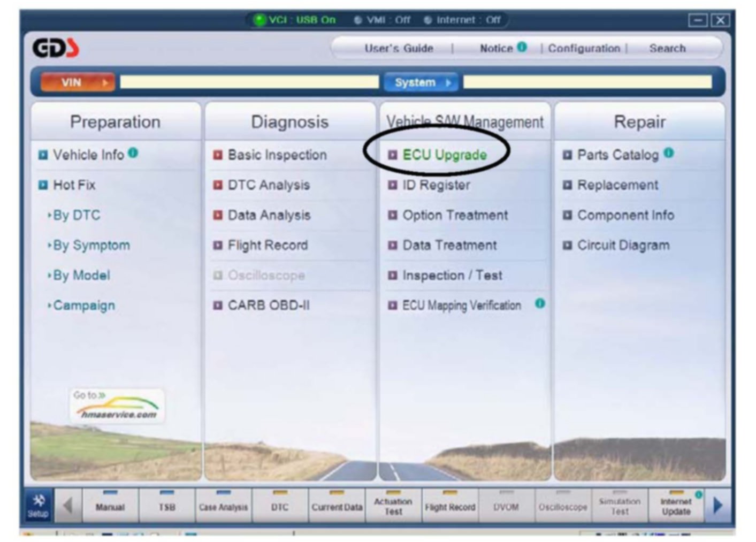
Task: Open the Setup tools icon
Action: pyautogui.click(x=39, y=505)
